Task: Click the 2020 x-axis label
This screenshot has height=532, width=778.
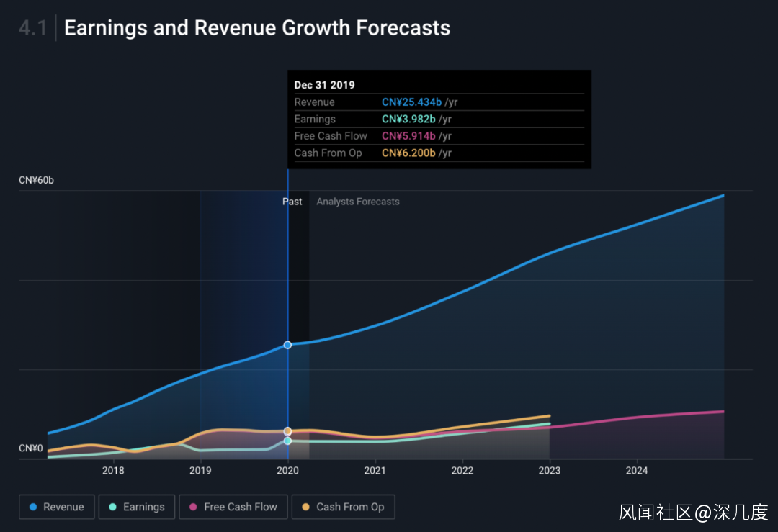Action: 287,470
